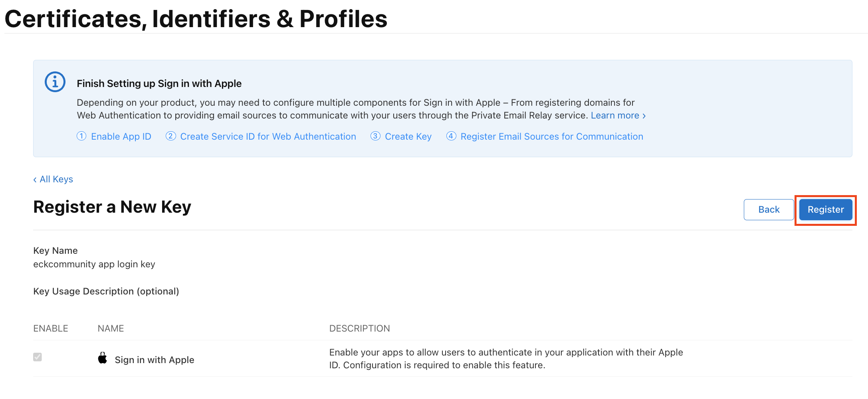Click the circled number two icon
Screen dimensions: 868x399
click(x=170, y=136)
